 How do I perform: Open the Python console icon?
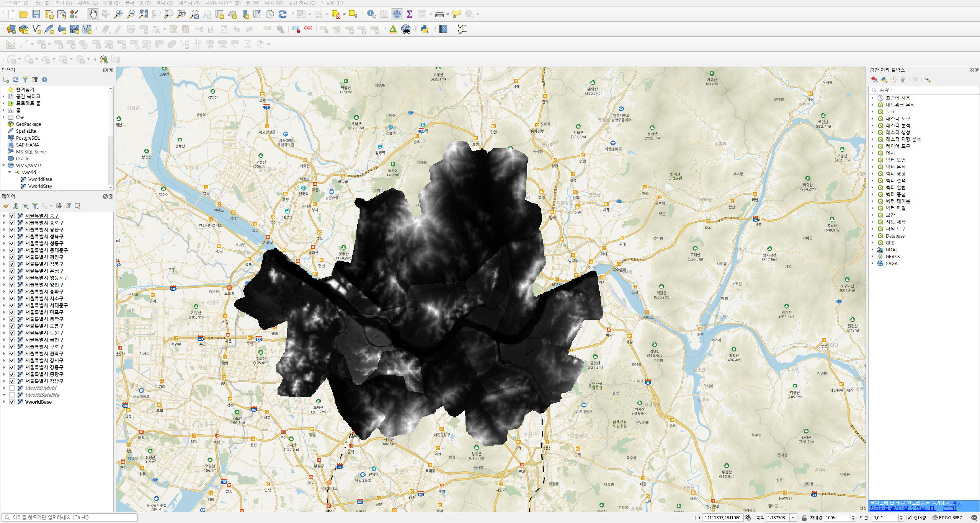pyautogui.click(x=425, y=29)
